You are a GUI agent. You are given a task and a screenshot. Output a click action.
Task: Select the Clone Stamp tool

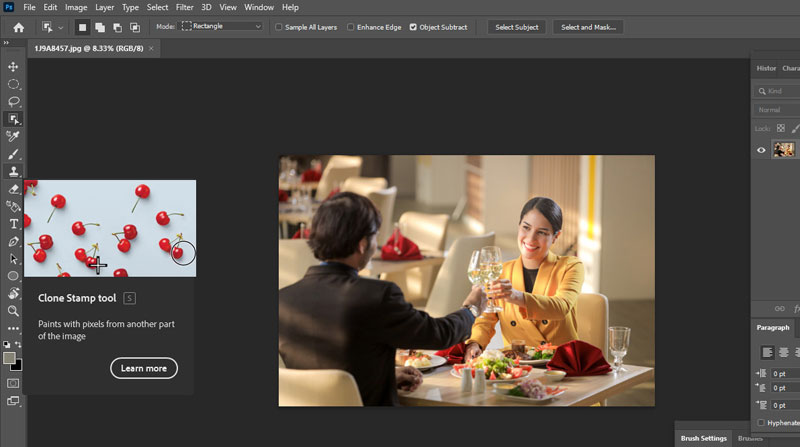(14, 171)
